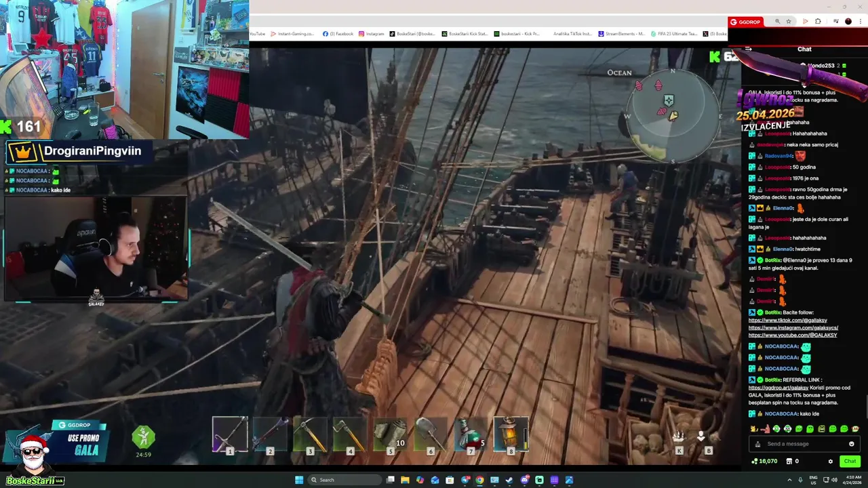View channel points balance 16,070

coord(764,461)
